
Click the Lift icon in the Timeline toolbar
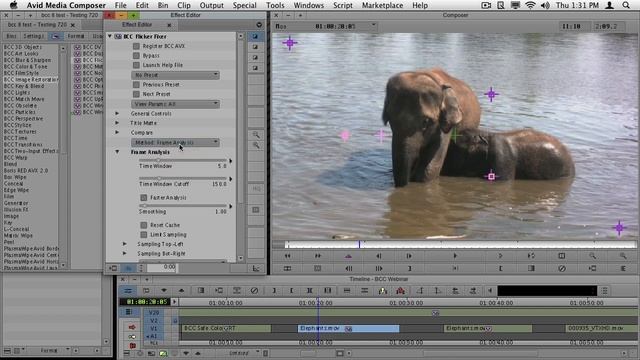click(347, 291)
